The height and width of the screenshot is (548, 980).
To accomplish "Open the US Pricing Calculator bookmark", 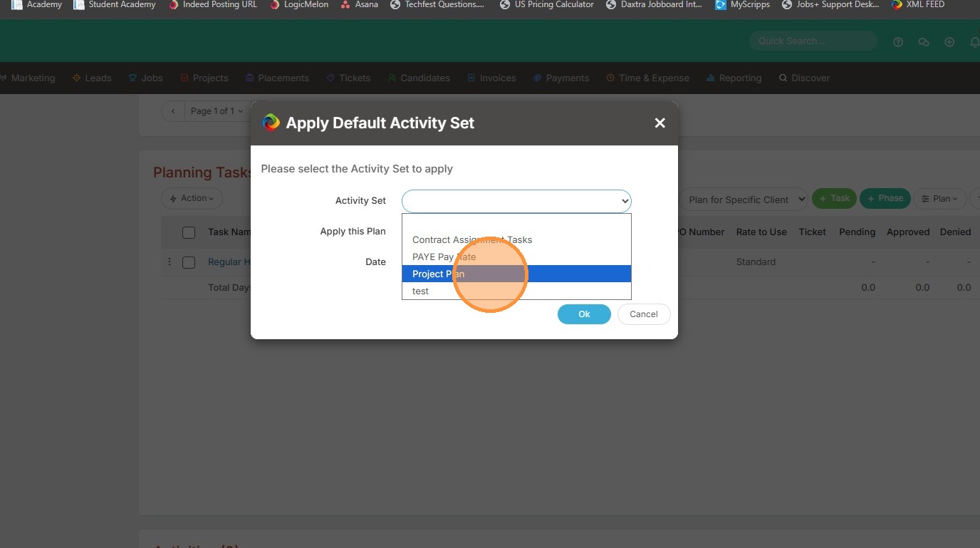I will [x=547, y=4].
